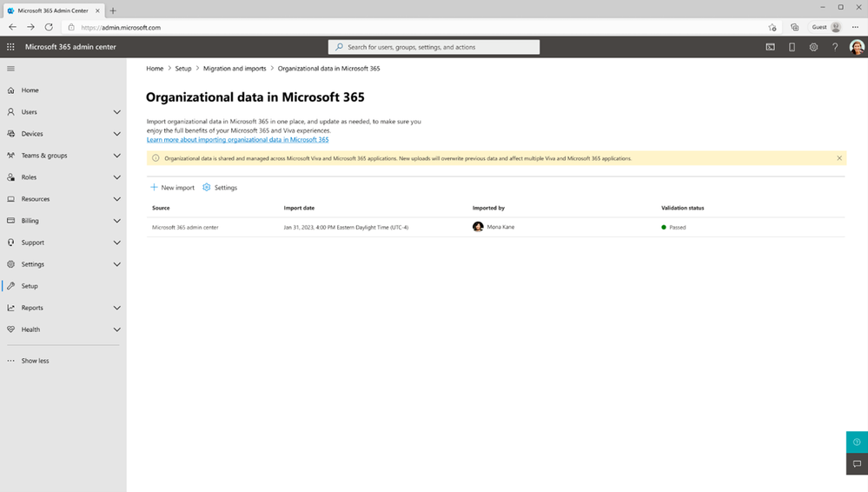
Task: Click the Roles icon in sidebar
Action: 10,177
